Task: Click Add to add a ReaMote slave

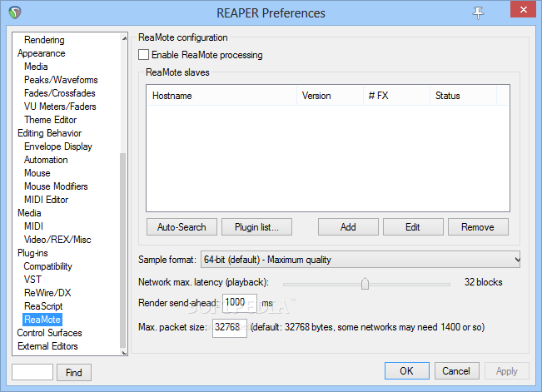Action: (x=348, y=226)
